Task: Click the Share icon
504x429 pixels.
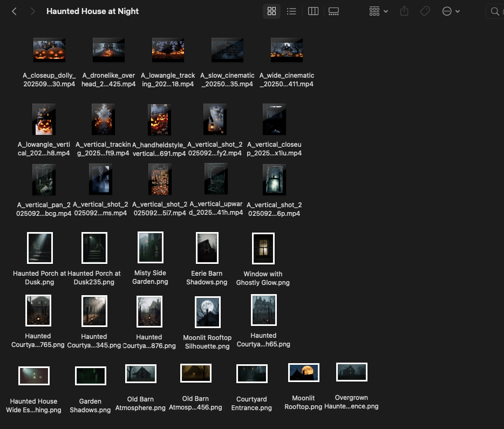Action: [404, 11]
